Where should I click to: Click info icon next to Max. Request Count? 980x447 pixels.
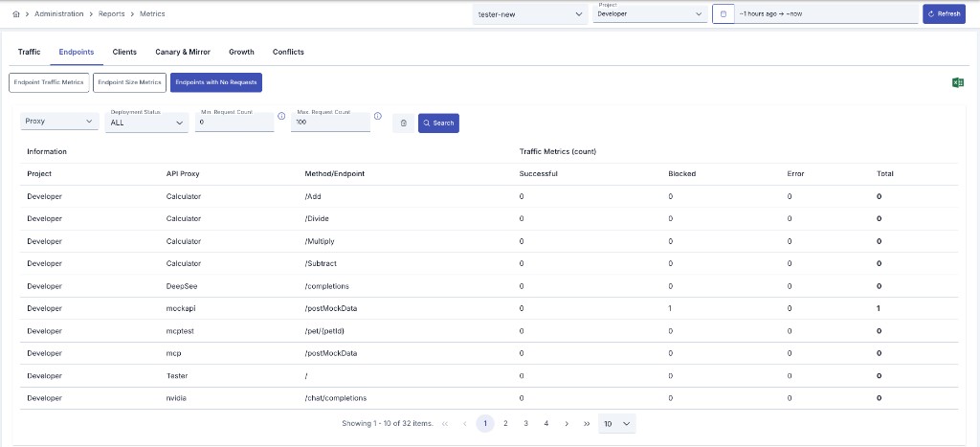377,116
